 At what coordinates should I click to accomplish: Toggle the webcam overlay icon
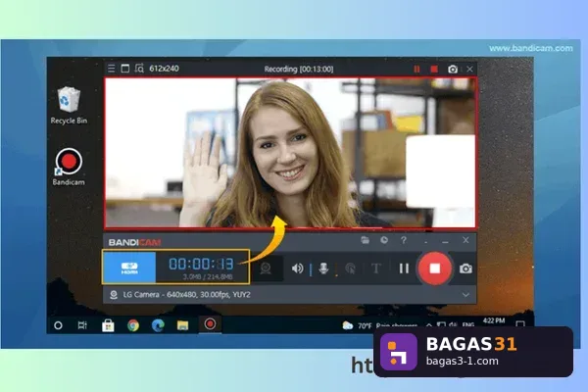click(x=266, y=269)
